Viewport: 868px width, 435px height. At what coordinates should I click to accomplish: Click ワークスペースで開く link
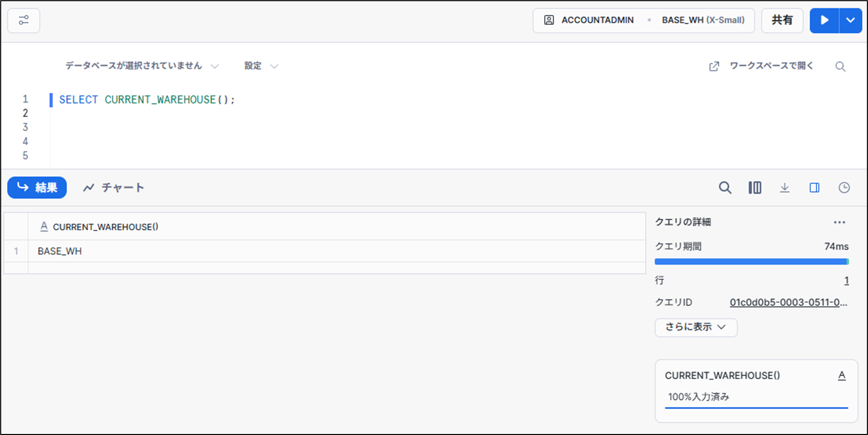click(771, 66)
